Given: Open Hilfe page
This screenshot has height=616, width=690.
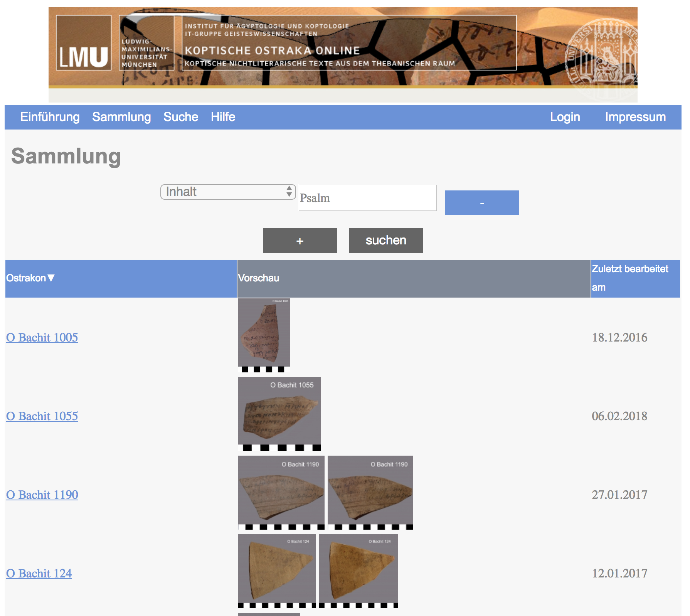Looking at the screenshot, I should [223, 117].
